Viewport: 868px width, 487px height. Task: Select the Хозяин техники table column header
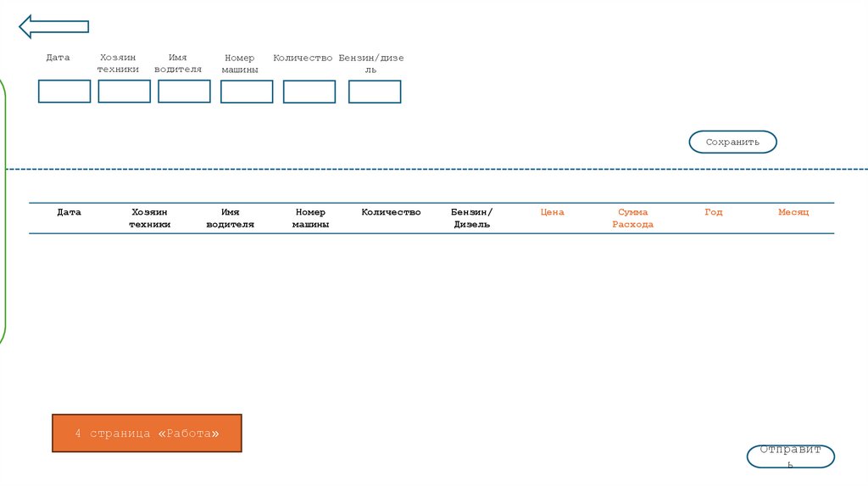149,218
